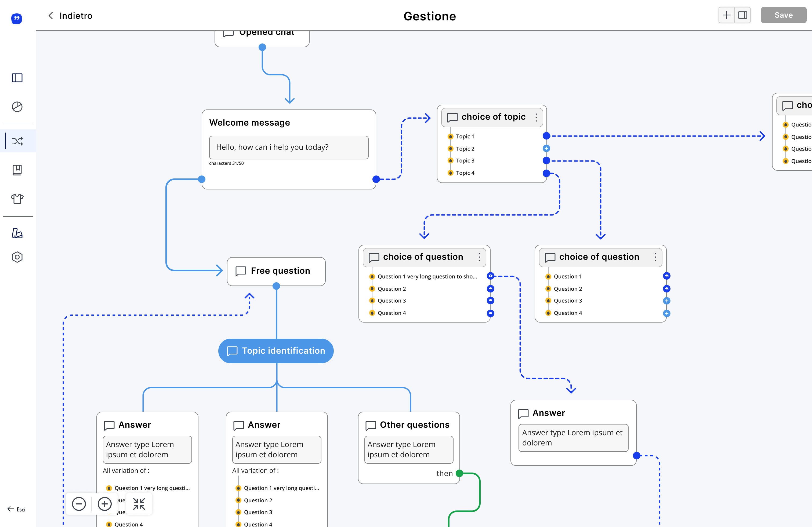Open options menu of right choice of question
The height and width of the screenshot is (527, 812).
655,257
